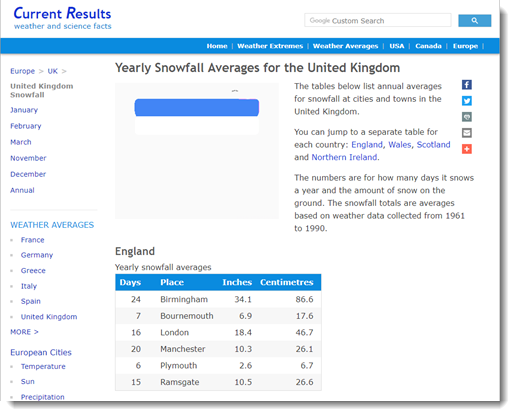Select the London table cell
The width and height of the screenshot is (515, 416).
pyautogui.click(x=174, y=332)
